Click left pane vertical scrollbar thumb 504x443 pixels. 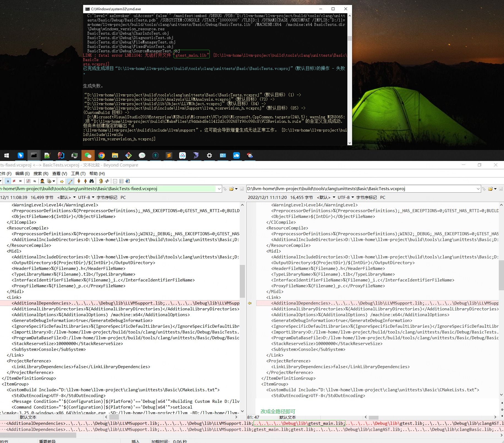click(242, 281)
